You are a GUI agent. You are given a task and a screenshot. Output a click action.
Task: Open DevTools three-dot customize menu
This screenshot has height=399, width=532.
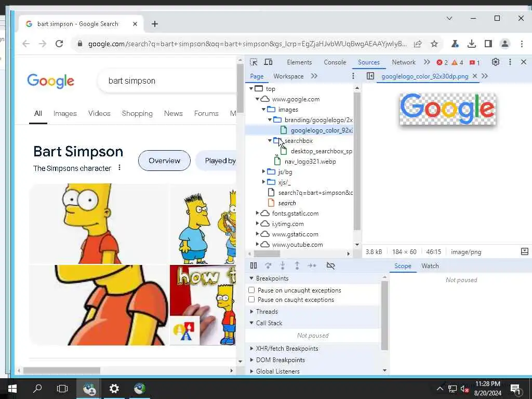[510, 62]
